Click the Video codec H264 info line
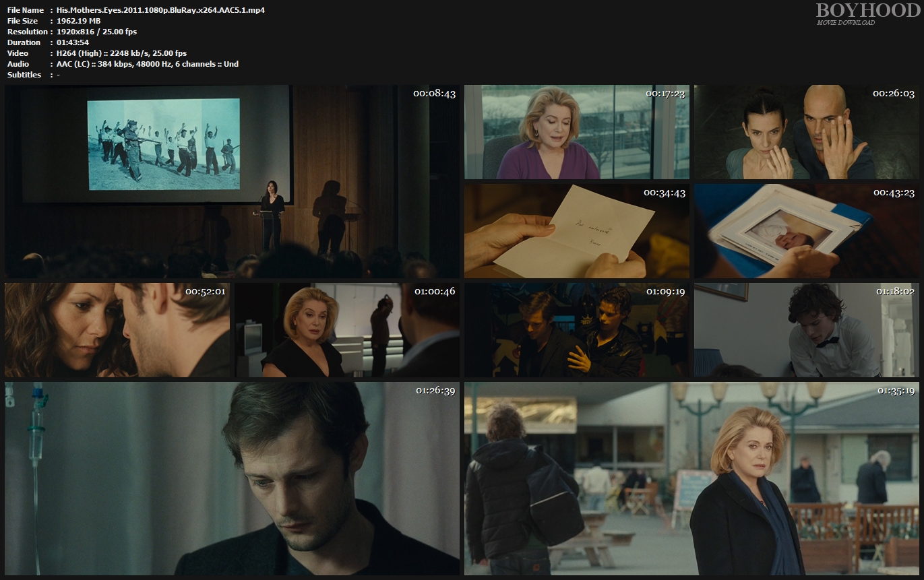 [121, 53]
